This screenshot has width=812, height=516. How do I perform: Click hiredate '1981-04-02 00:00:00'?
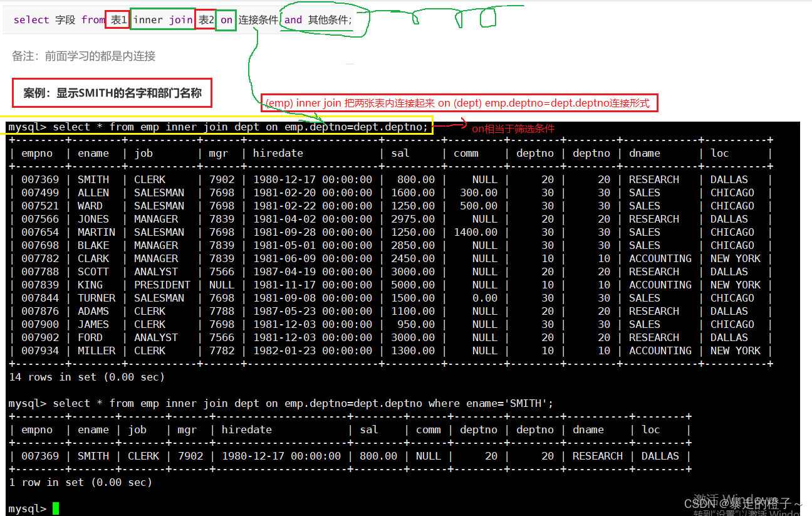(x=313, y=219)
